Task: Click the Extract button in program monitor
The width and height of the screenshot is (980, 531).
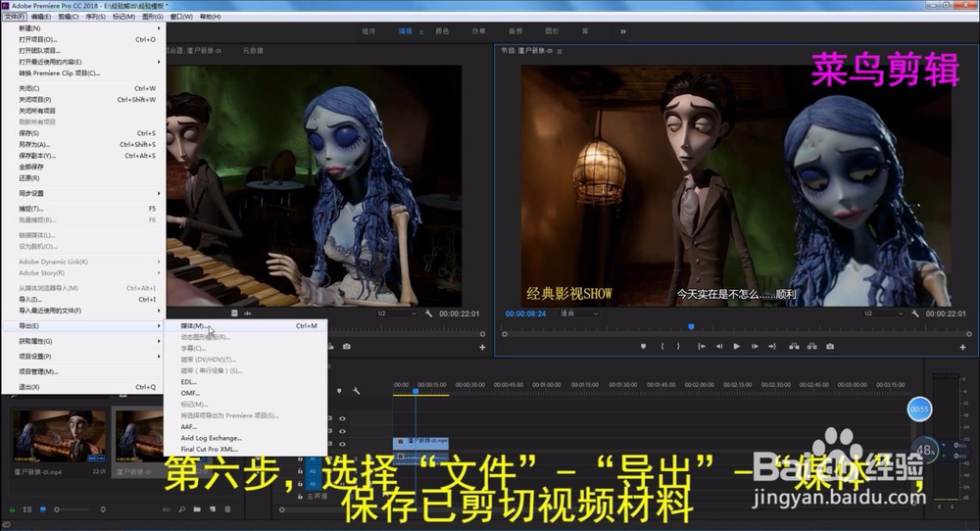Action: pos(811,346)
